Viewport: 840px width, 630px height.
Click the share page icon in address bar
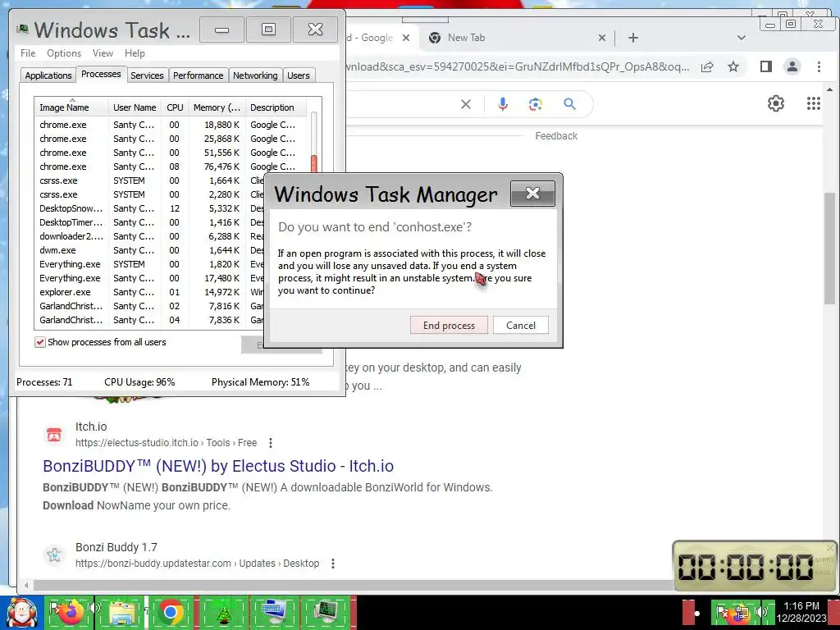click(707, 66)
